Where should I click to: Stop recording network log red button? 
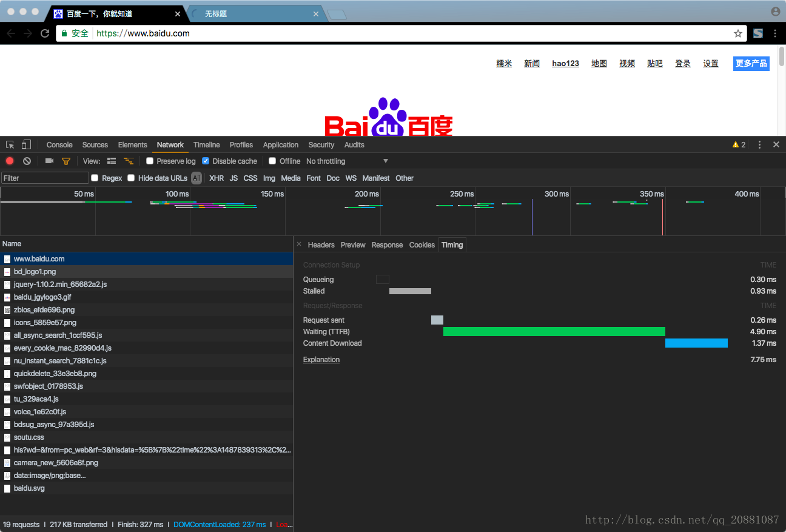click(10, 161)
